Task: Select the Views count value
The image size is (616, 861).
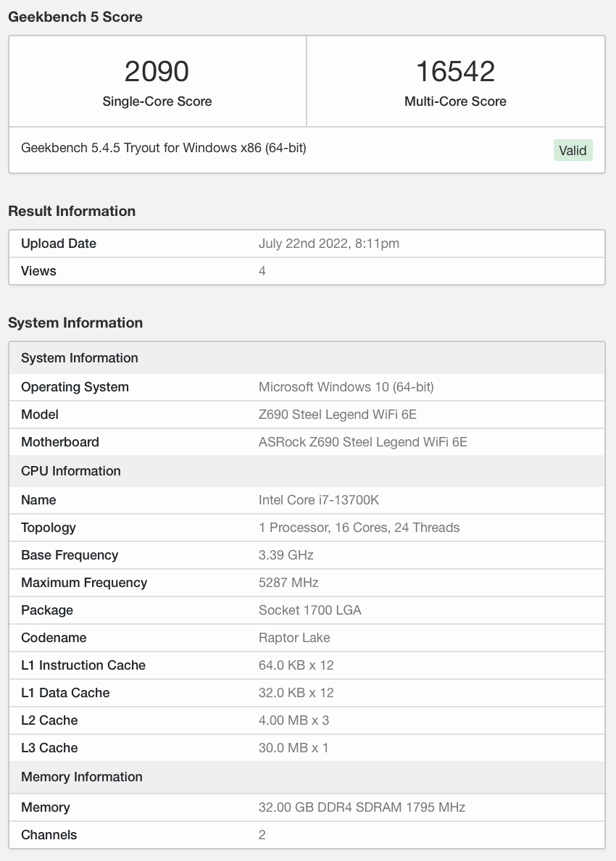Action: [262, 271]
